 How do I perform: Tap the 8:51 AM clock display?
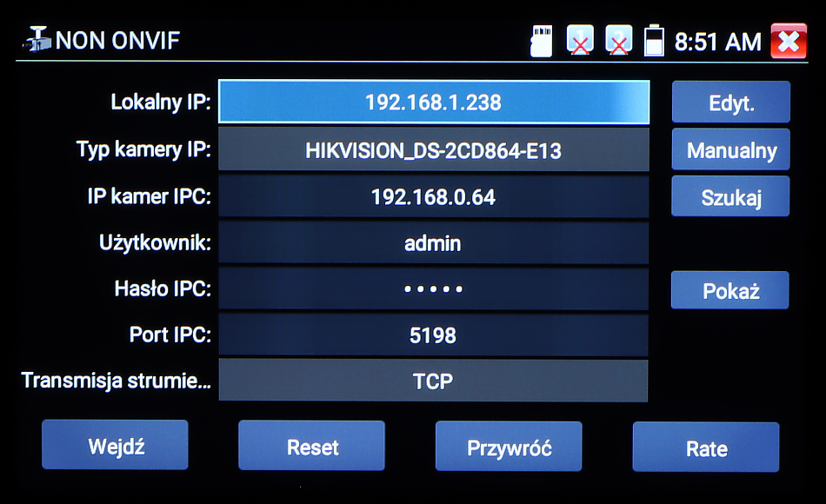tap(717, 41)
